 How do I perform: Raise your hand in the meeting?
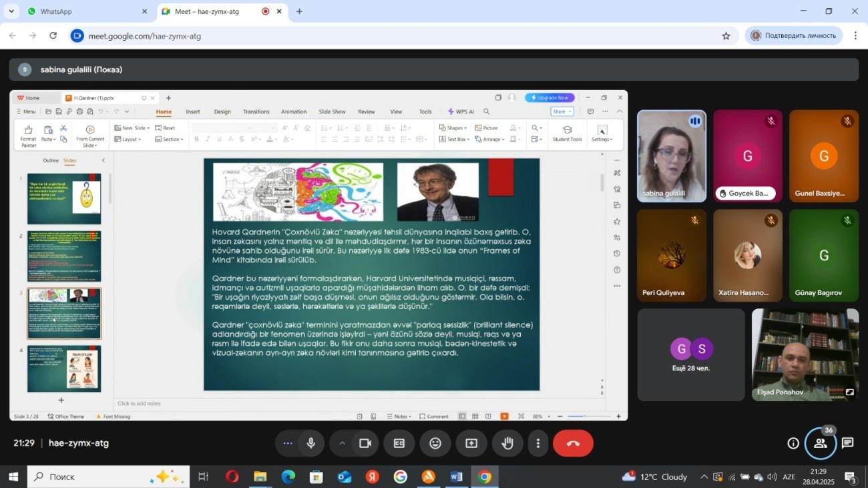pyautogui.click(x=507, y=443)
